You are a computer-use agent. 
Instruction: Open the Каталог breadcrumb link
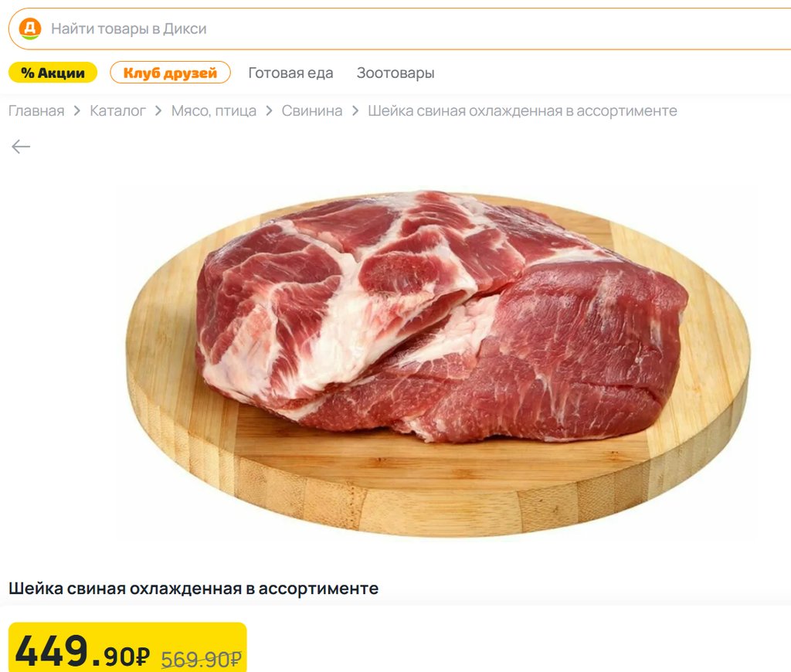pos(117,110)
